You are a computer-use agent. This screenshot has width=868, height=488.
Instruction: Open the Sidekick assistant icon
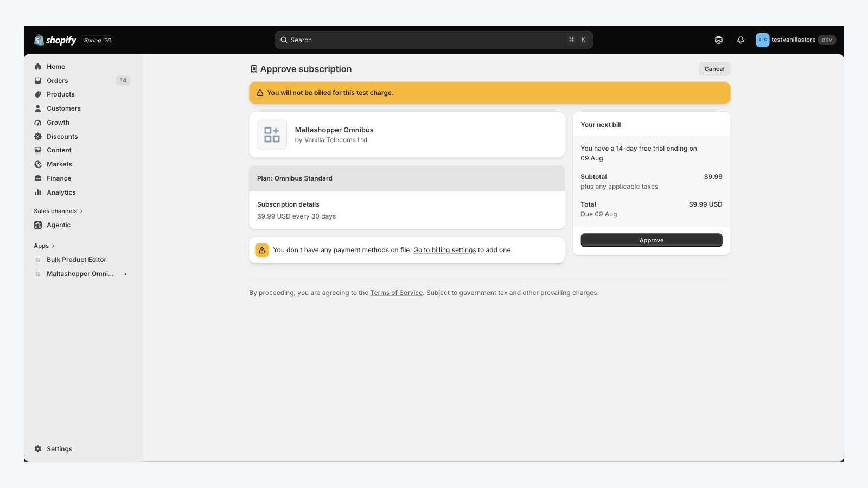[719, 40]
